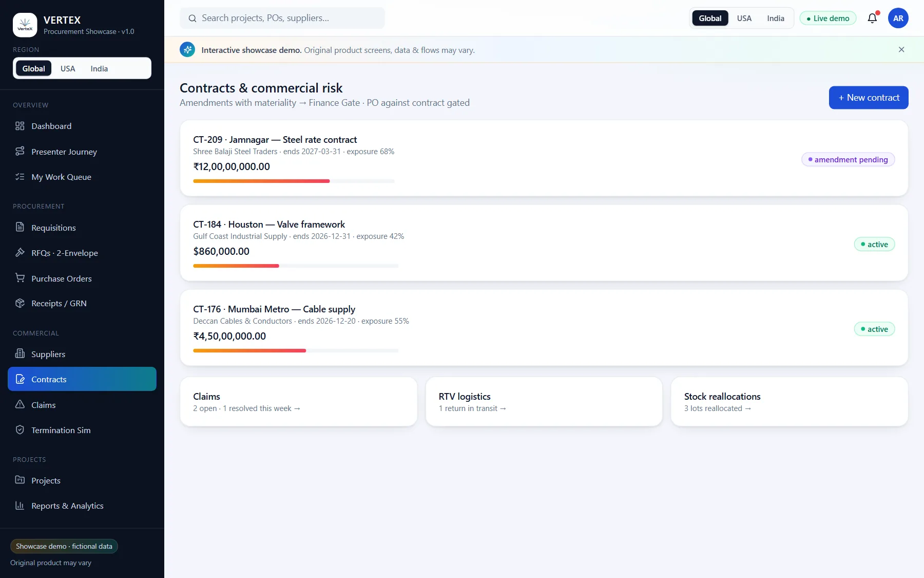Click the Reports & Analytics chart icon
Image resolution: width=924 pixels, height=578 pixels.
[20, 506]
